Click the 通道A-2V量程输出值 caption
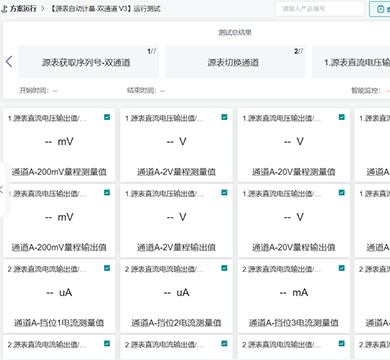Screen dimensions: 390x360 [x=176, y=247]
